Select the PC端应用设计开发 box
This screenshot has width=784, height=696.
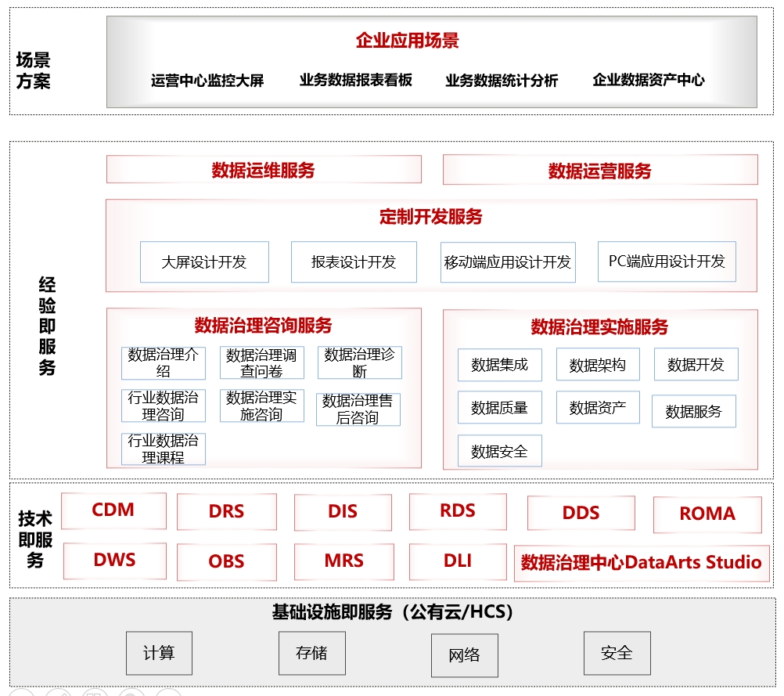point(667,261)
